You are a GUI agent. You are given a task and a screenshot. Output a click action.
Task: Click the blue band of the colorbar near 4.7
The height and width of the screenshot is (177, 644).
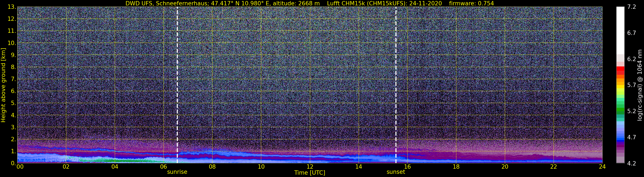[x=620, y=139]
